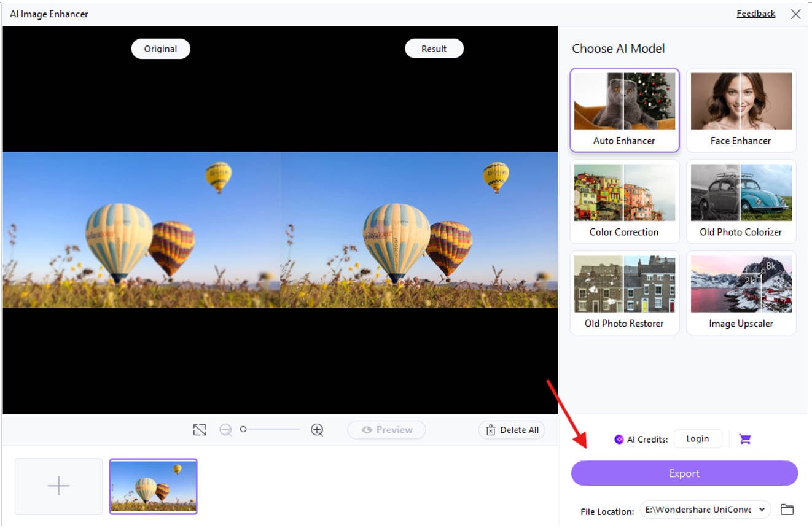The height and width of the screenshot is (528, 812).
Task: Select the hot air balloon thumbnail
Action: [154, 486]
